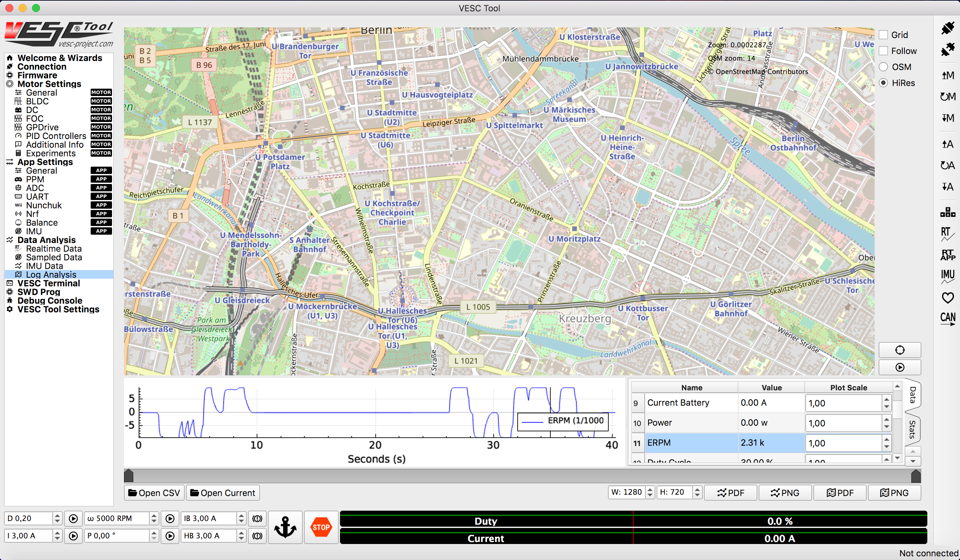Viewport: 960px width, 560px height.
Task: Open VESC Tool Settings page
Action: pyautogui.click(x=58, y=309)
